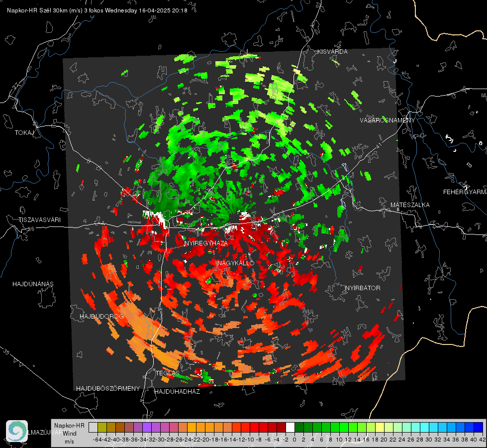
Task: Click the swirl logo icon beside the legend
Action: click(x=17, y=431)
